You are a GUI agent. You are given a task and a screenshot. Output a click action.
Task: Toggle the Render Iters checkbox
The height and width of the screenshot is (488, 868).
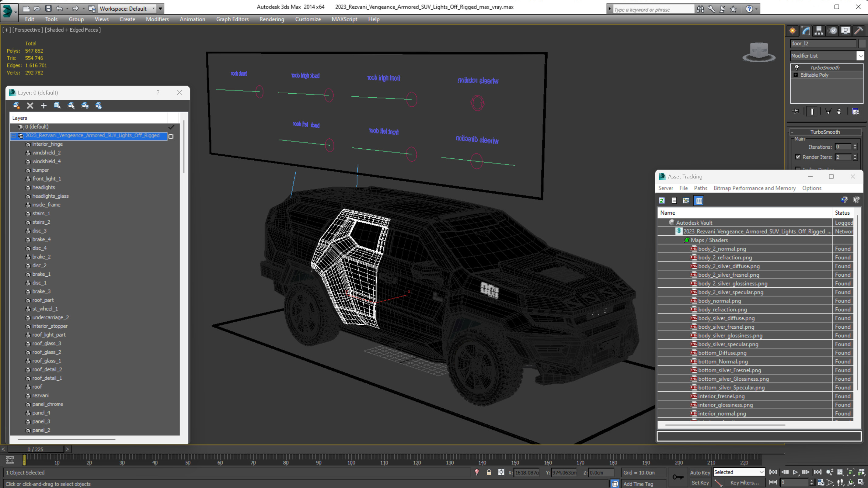798,157
